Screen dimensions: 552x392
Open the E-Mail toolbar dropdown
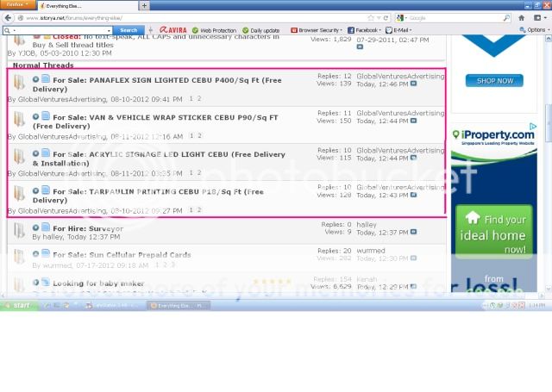click(399, 29)
